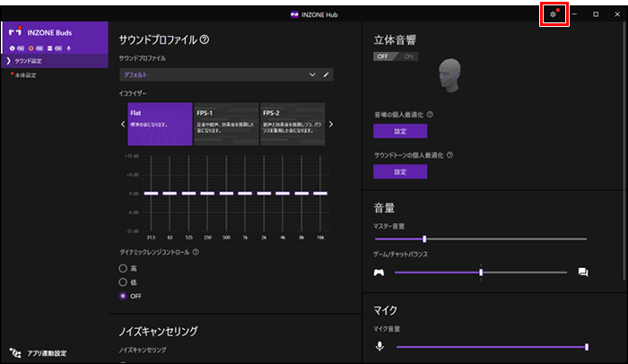Click the マスター音量 slider handle
The width and height of the screenshot is (628, 364).
(x=424, y=239)
